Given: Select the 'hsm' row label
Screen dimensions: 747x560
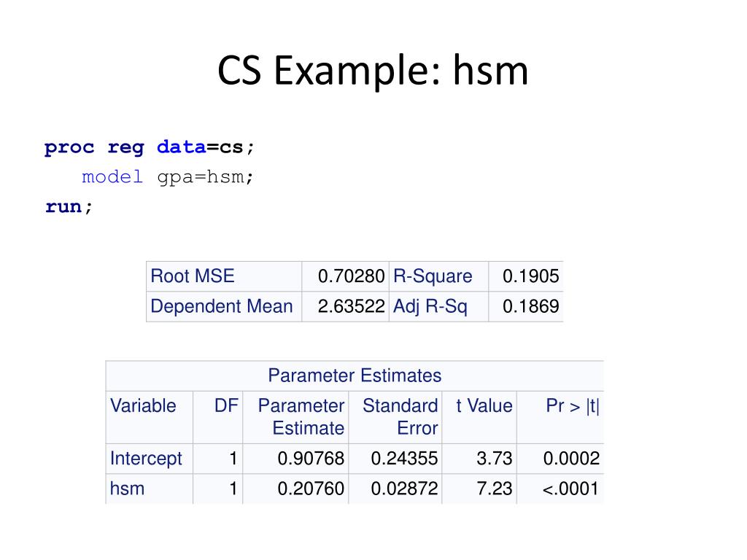Looking at the screenshot, I should coord(127,489).
